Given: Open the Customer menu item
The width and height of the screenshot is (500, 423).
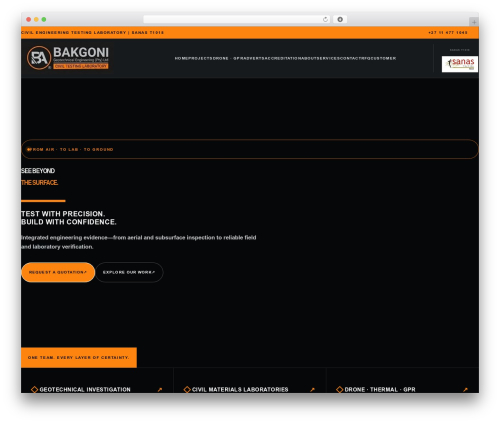Looking at the screenshot, I should [383, 58].
